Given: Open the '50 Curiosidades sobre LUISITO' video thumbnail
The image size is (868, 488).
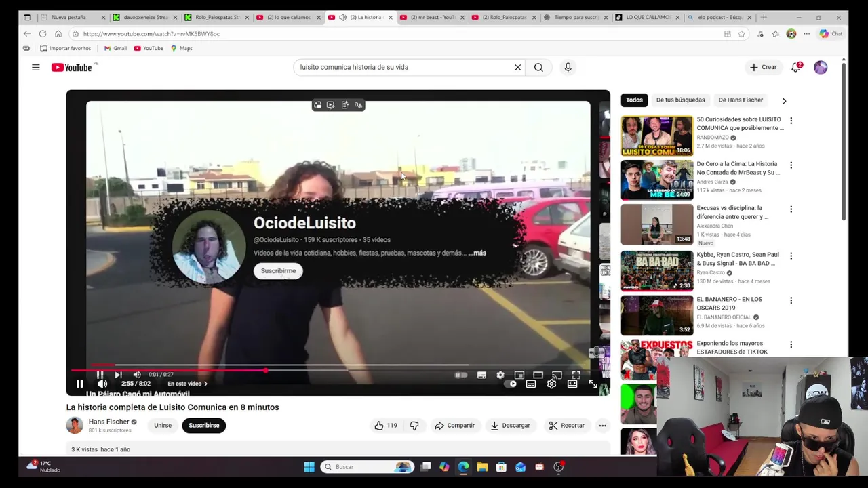Looking at the screenshot, I should [657, 136].
